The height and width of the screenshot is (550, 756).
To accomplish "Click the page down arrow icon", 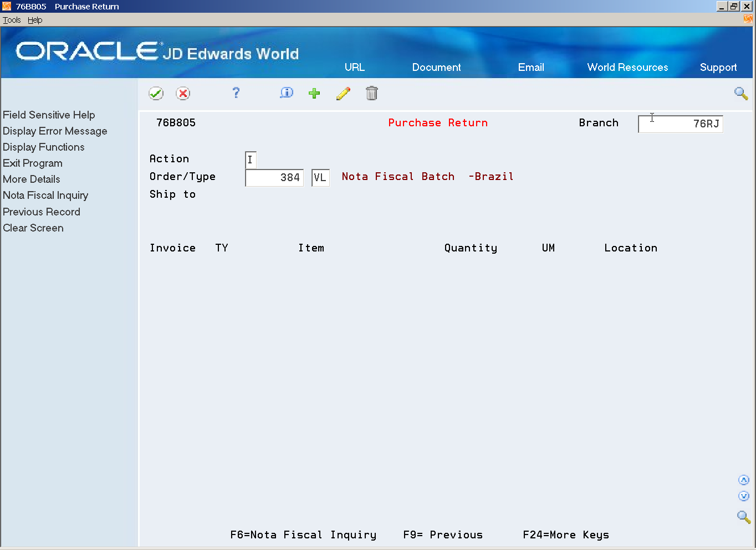I will 744,496.
